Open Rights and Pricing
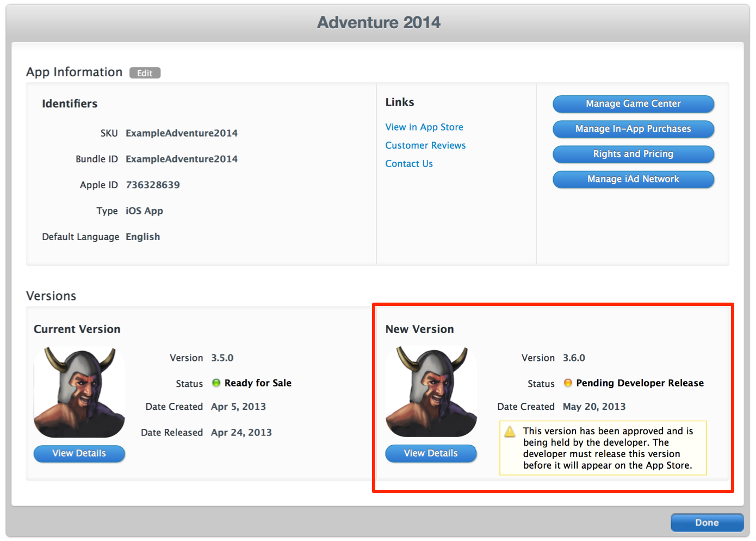The width and height of the screenshot is (756, 541). click(x=633, y=154)
